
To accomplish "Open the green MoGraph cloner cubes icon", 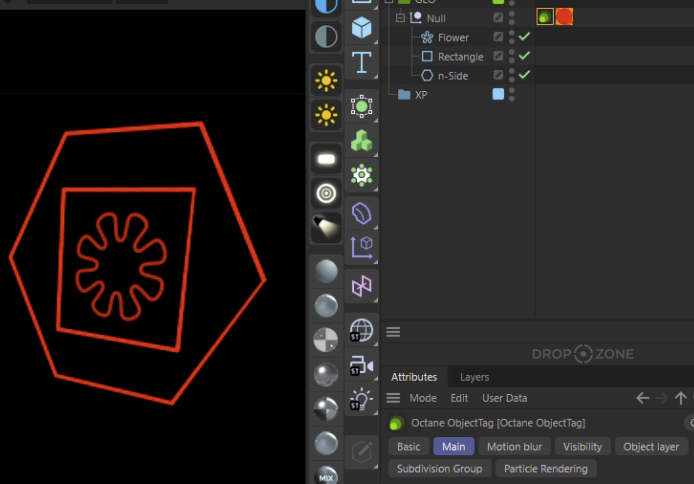I will 362,141.
